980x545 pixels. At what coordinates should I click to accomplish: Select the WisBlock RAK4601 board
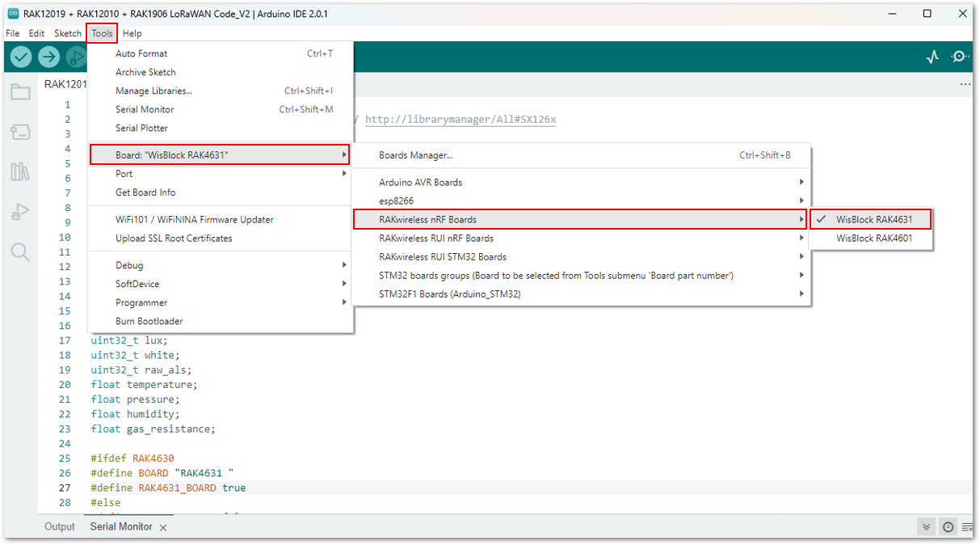pos(871,238)
